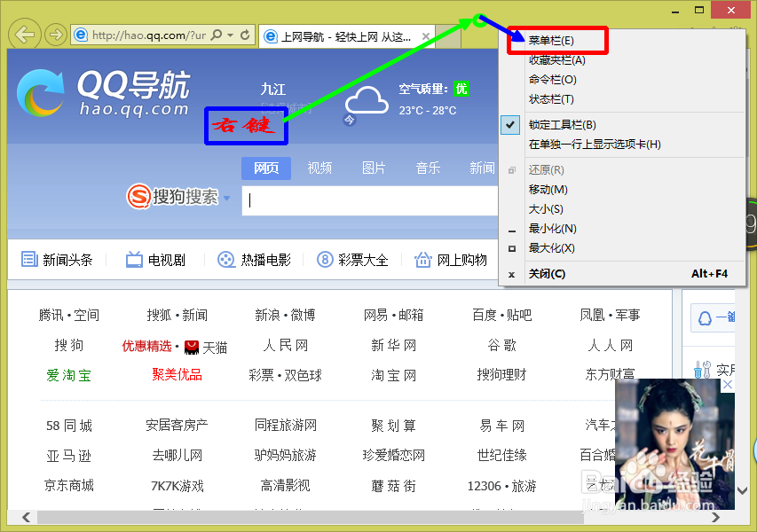Image resolution: width=757 pixels, height=532 pixels.
Task: Select the 上网导航 tab
Action: pos(346,36)
